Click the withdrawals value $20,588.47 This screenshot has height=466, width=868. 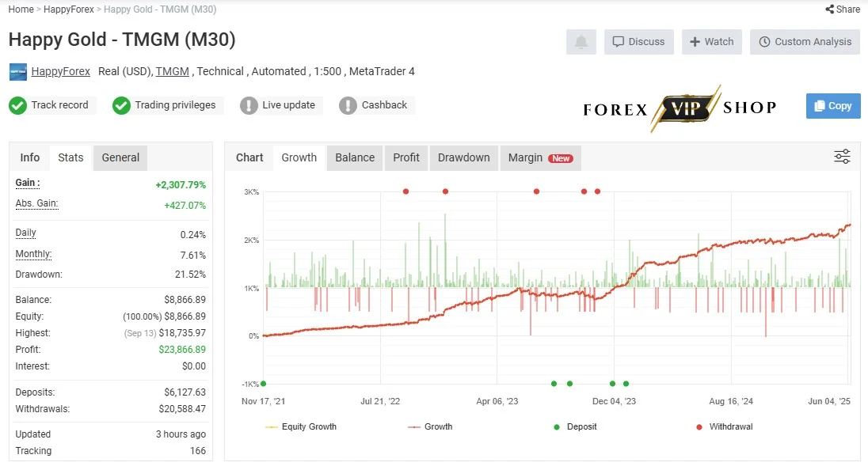pos(182,409)
